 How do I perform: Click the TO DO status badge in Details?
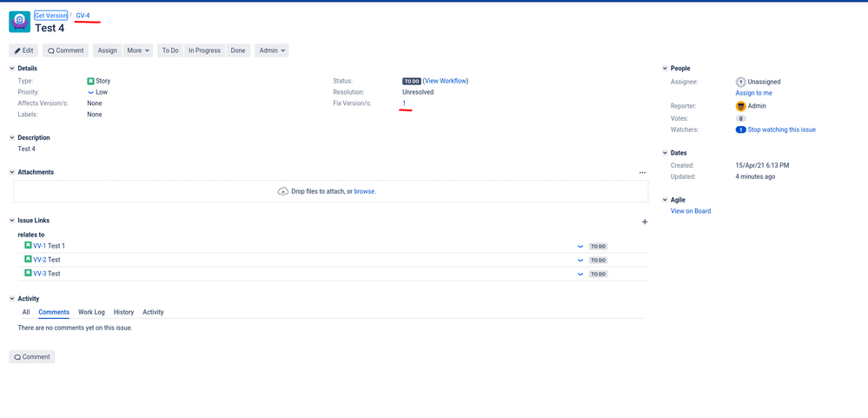click(412, 81)
